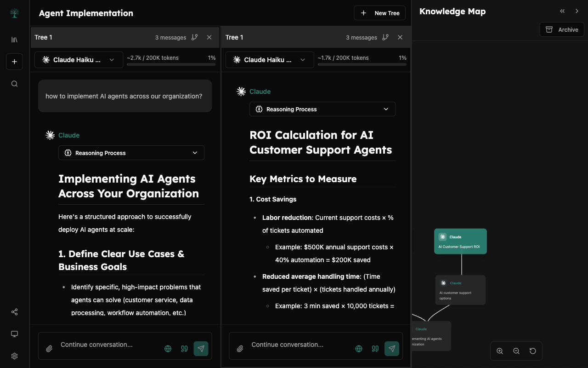
Task: Click attach file paperclip in right conversation
Action: click(240, 349)
